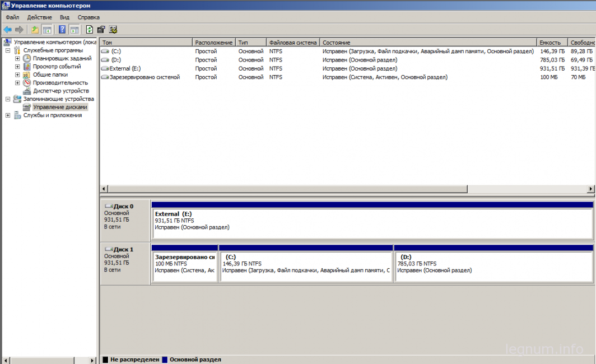
Task: Sort by the Тип column header
Action: point(250,43)
